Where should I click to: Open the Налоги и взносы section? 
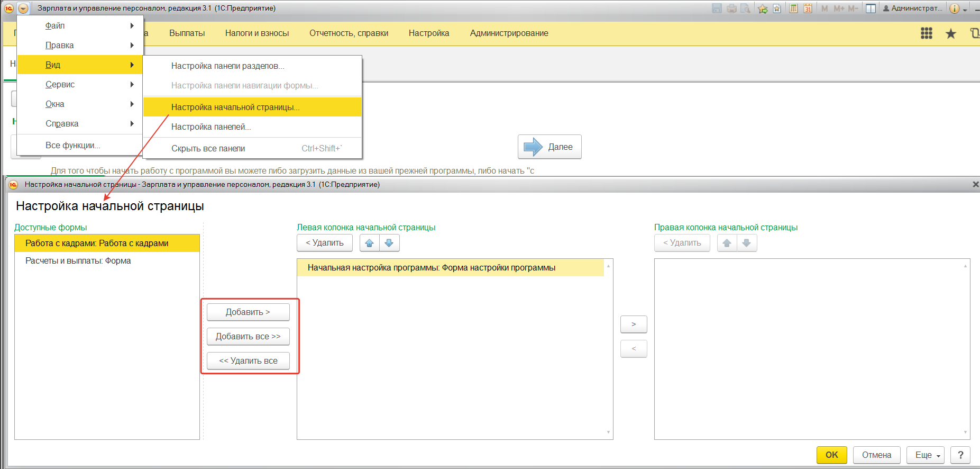coord(257,33)
